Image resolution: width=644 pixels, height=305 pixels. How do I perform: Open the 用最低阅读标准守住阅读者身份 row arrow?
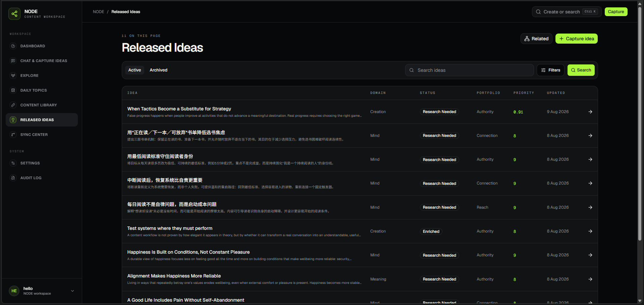(x=590, y=159)
